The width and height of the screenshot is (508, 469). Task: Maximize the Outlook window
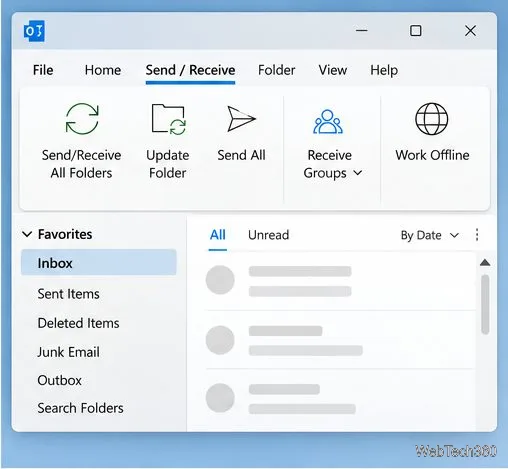415,31
